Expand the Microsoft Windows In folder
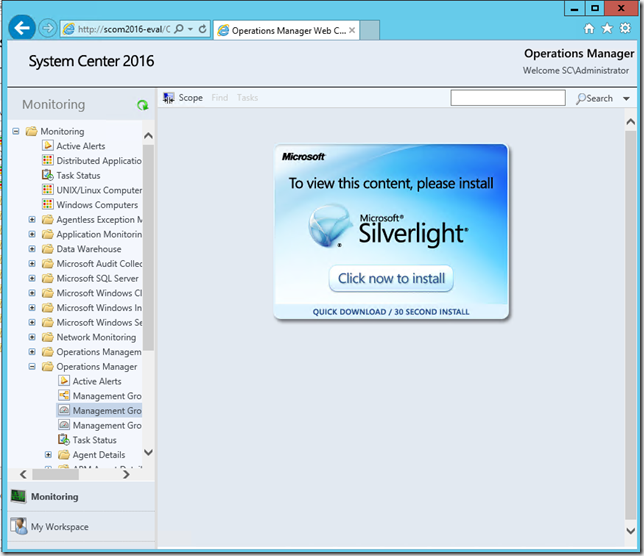Image resolution: width=644 pixels, height=556 pixels. tap(32, 308)
